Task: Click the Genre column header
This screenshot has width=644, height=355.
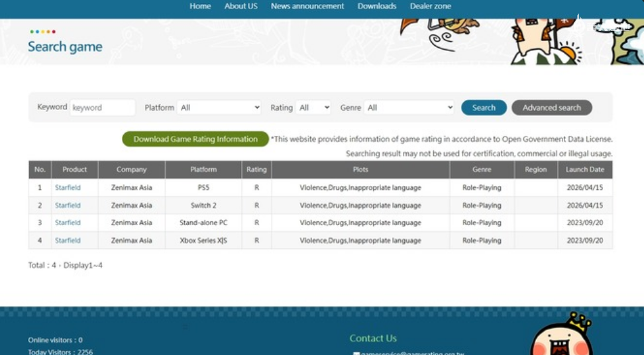Action: coord(482,170)
